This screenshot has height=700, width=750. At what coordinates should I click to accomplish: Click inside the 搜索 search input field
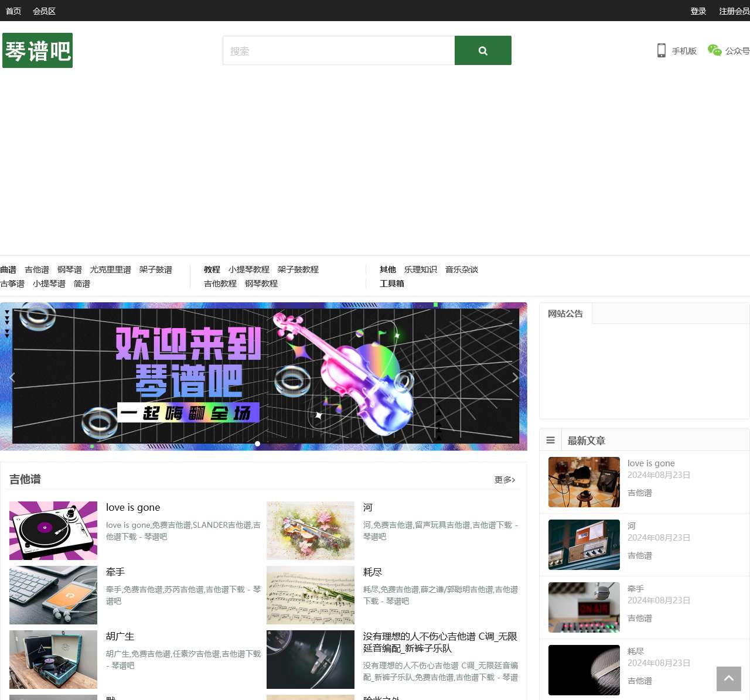pyautogui.click(x=339, y=50)
